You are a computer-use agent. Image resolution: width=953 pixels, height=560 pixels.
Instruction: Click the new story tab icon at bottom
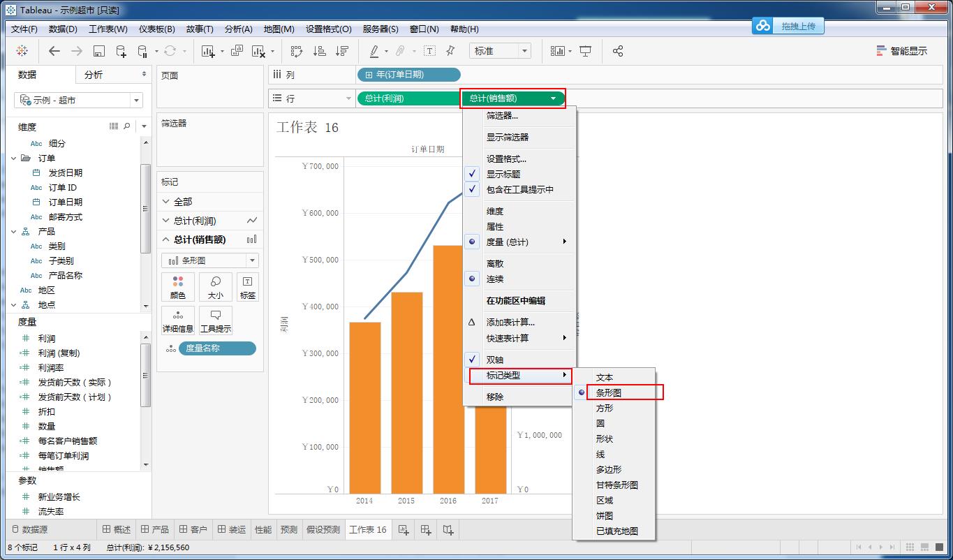(x=448, y=530)
